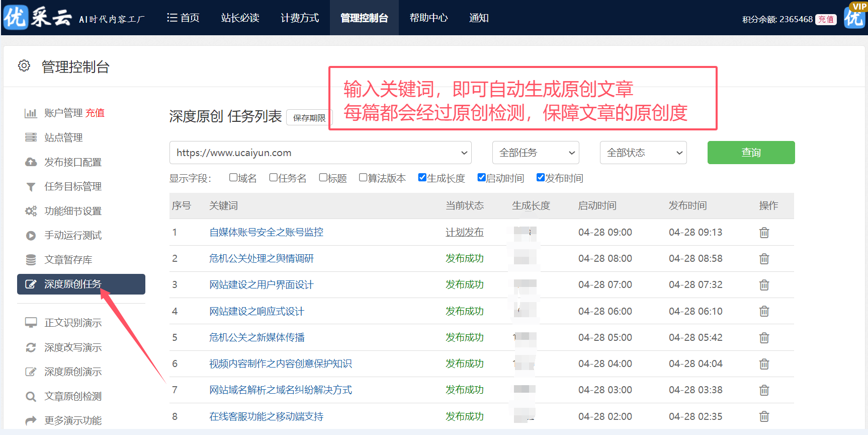Open keyword link 视频内容制作之内容创意保护知识
The image size is (868, 435).
[x=281, y=364]
